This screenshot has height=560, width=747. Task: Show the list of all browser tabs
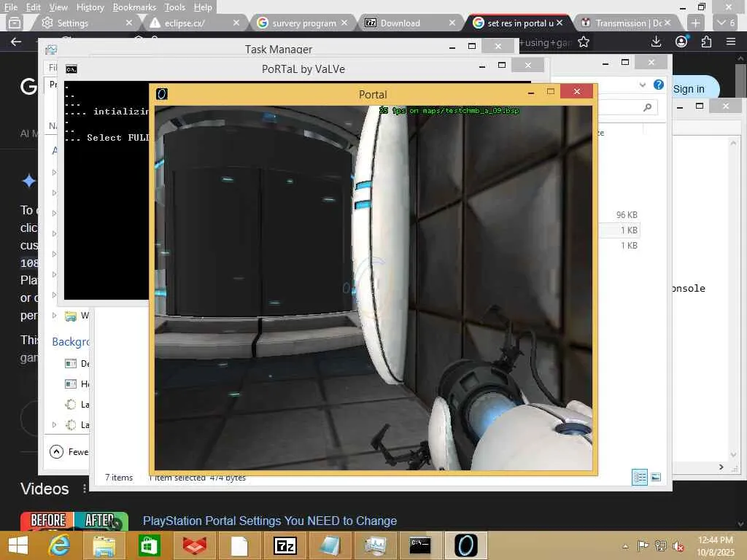(726, 23)
